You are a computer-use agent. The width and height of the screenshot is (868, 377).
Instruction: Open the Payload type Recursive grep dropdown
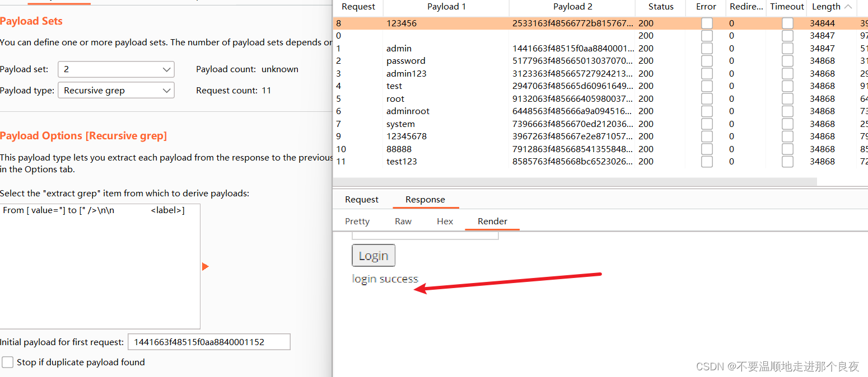tap(116, 90)
